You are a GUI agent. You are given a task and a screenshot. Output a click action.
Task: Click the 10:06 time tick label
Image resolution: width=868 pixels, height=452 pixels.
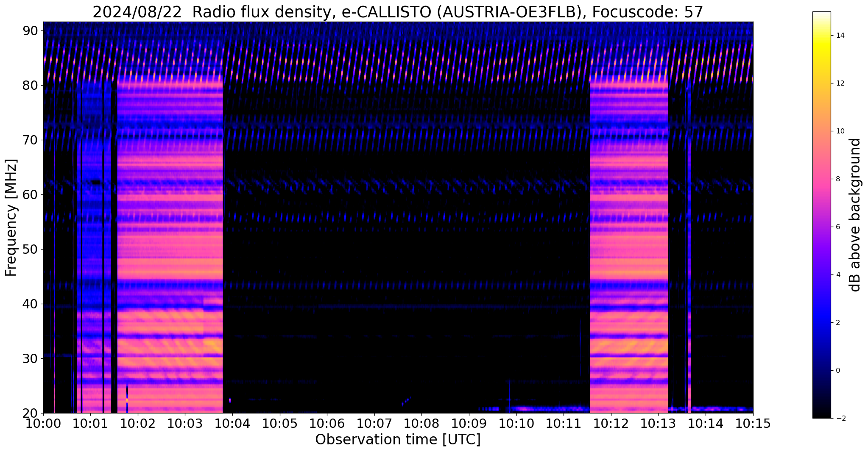pyautogui.click(x=327, y=423)
